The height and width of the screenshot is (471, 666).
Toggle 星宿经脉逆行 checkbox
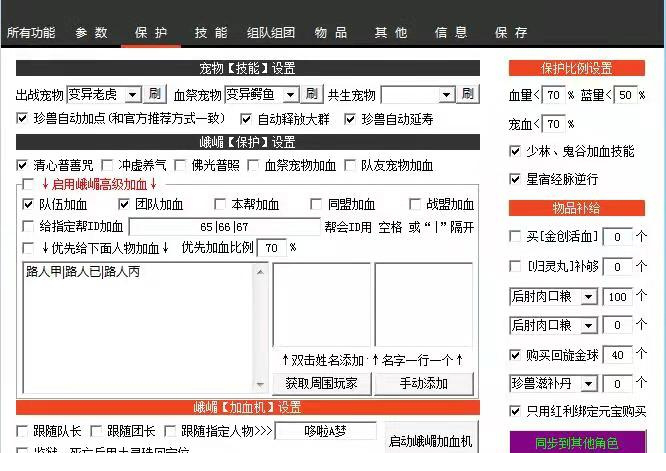[x=515, y=179]
